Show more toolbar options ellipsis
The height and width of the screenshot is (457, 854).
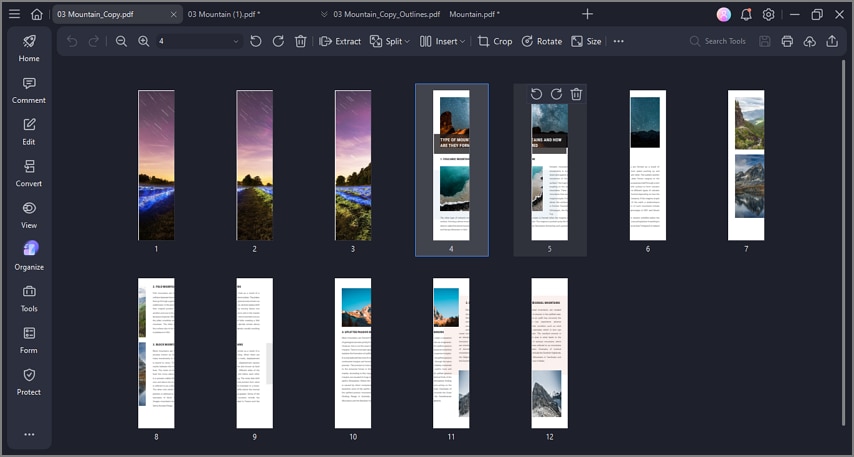click(x=619, y=41)
